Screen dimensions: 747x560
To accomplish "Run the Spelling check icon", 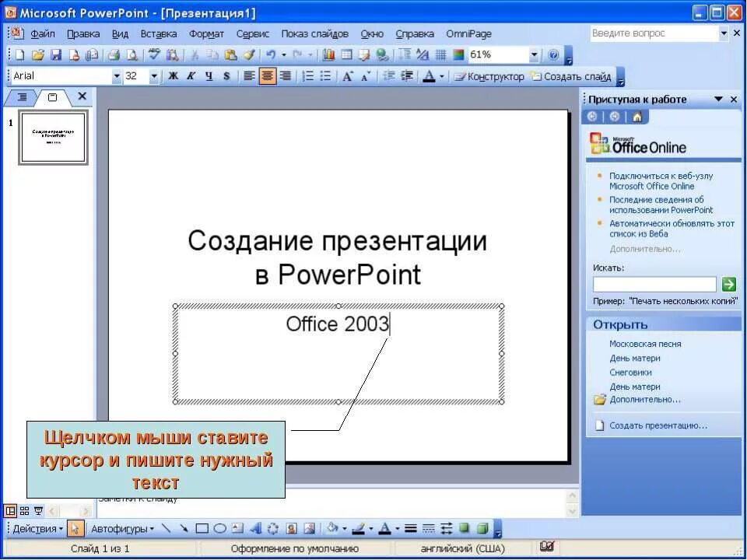I will tap(154, 54).
